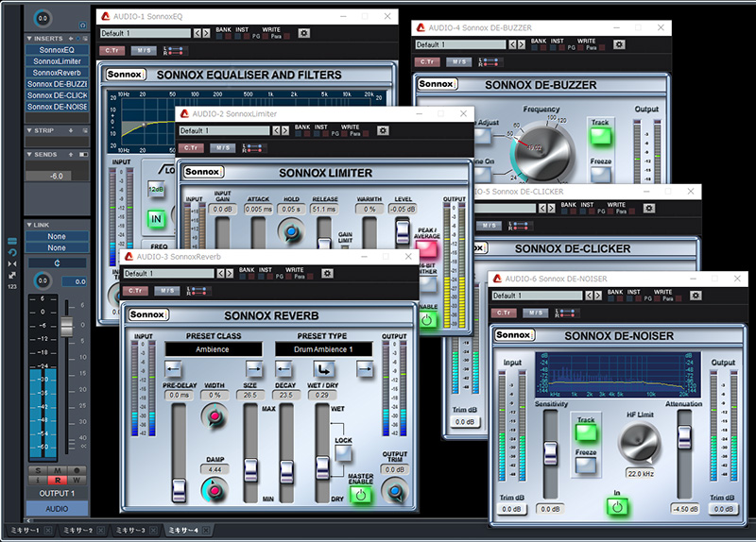Switch to the ミキサー-2 tab

[78, 530]
